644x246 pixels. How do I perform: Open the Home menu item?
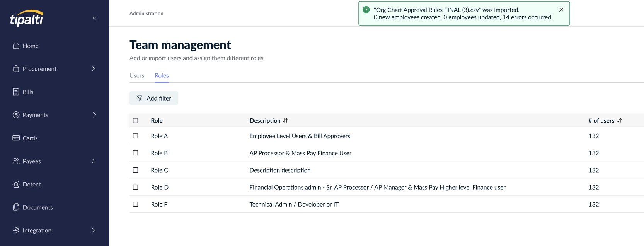[31, 46]
